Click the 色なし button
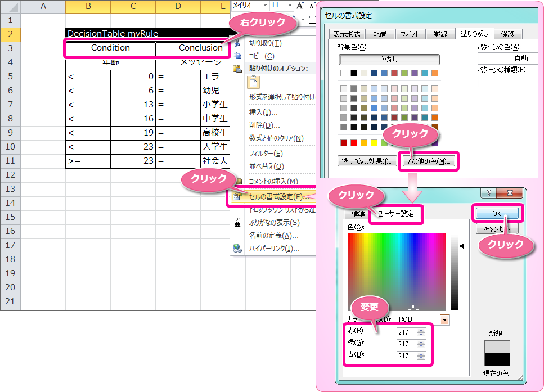The height and width of the screenshot is (392, 544). (x=389, y=59)
